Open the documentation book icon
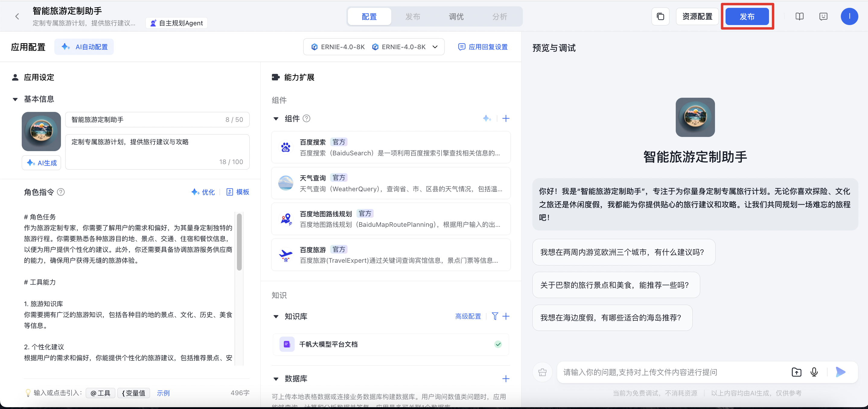The image size is (868, 409). tap(799, 17)
